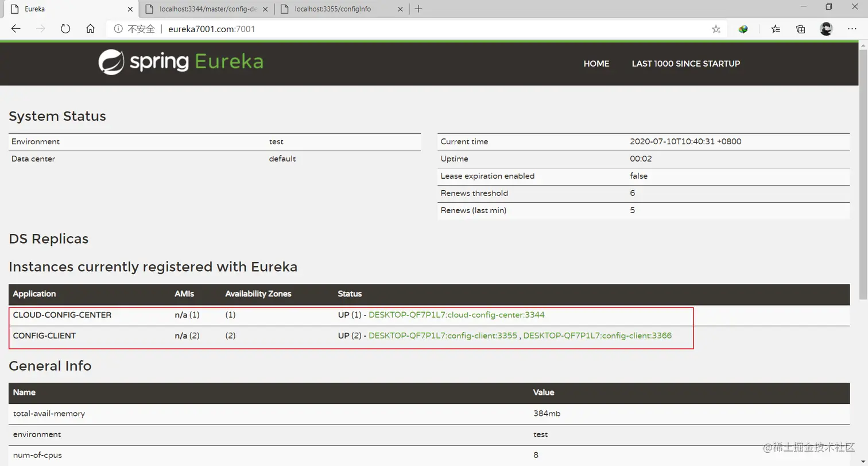The height and width of the screenshot is (466, 868).
Task: Open the HOME navigation link
Action: [x=596, y=64]
